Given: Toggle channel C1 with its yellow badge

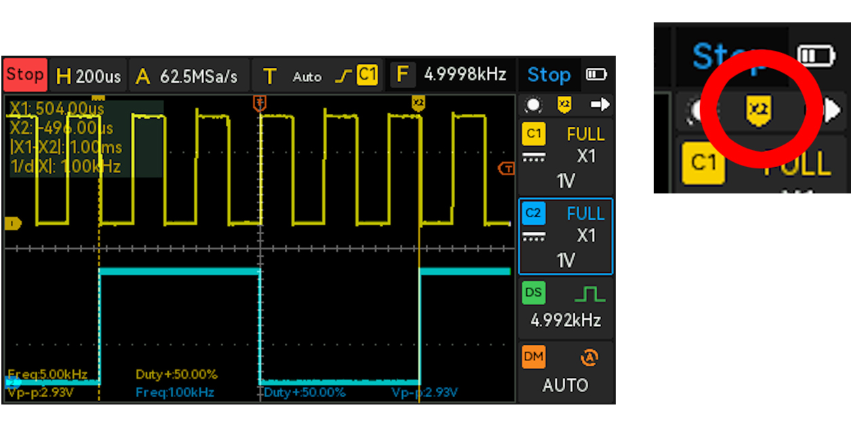Looking at the screenshot, I should [x=534, y=134].
